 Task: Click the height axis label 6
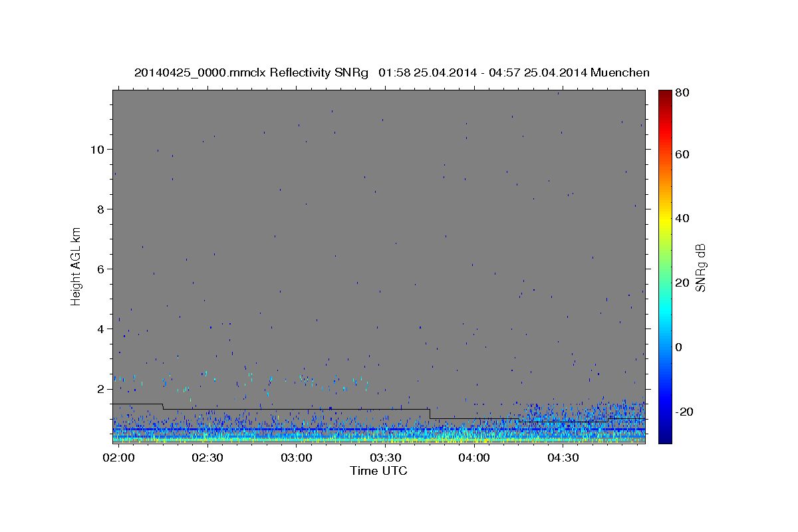tap(99, 269)
